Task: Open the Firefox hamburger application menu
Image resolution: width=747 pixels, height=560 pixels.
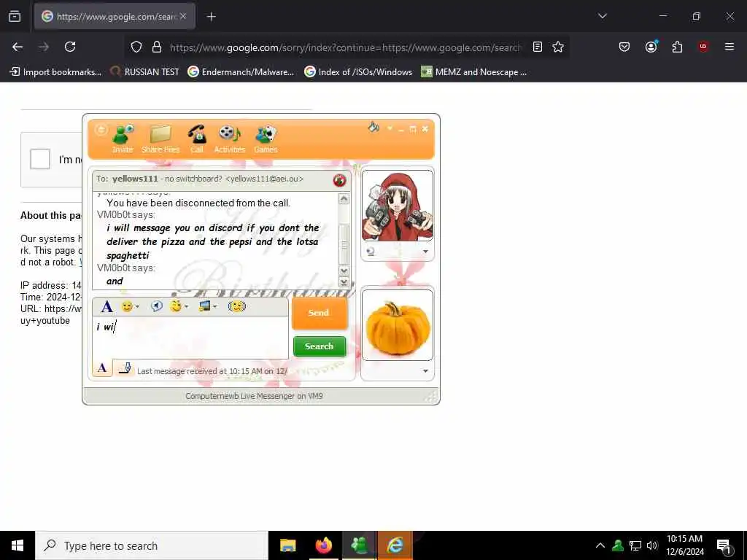Action: (729, 47)
